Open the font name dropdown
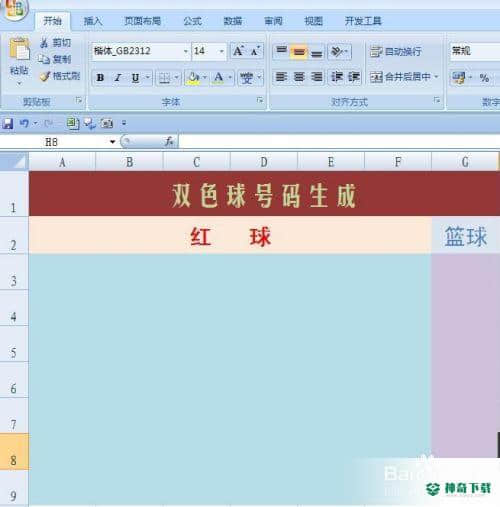 point(186,51)
